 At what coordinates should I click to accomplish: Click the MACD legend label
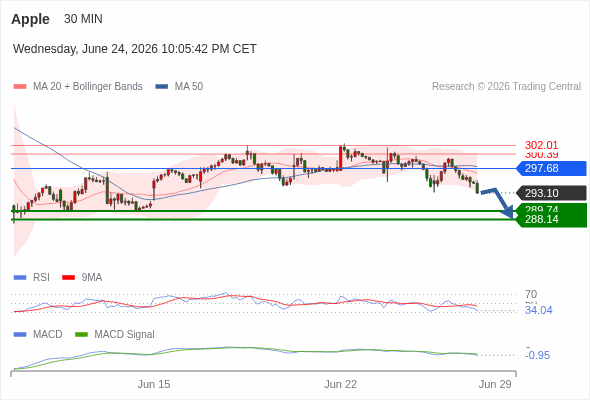pos(47,335)
